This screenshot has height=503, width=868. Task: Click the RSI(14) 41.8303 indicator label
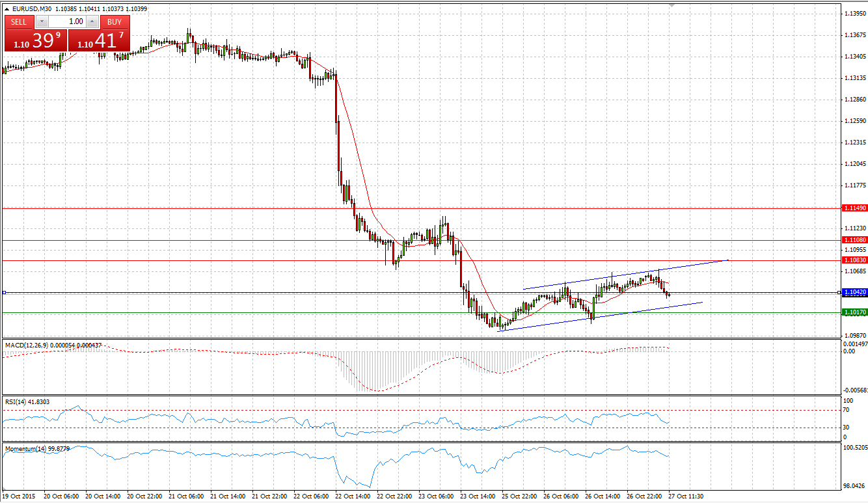click(x=27, y=401)
